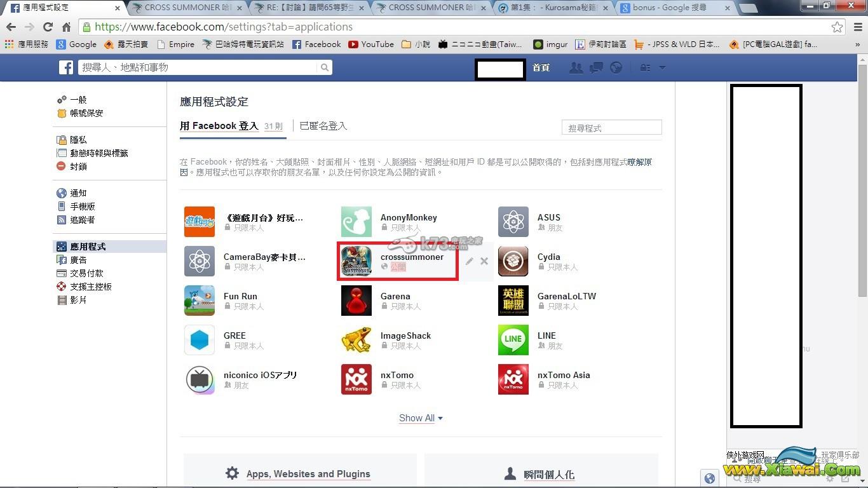Open the Garena app icon
Viewport: 868px width, 488px height.
[x=356, y=301]
